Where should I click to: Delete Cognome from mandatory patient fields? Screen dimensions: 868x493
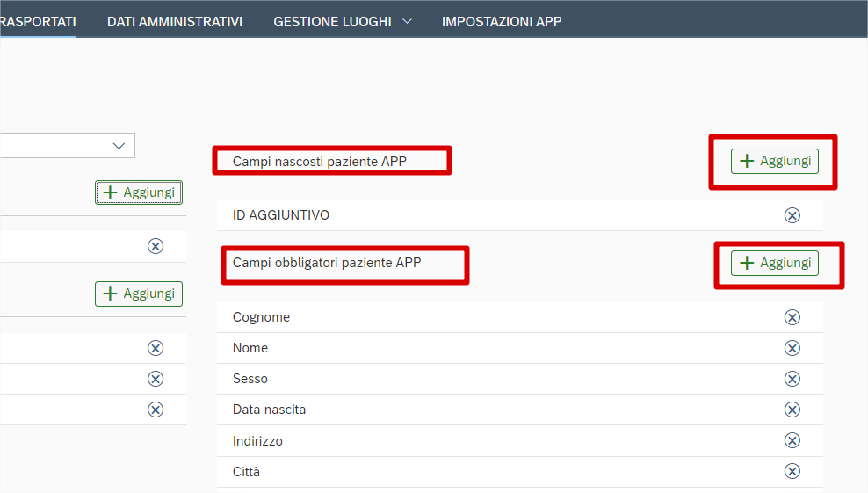click(x=792, y=317)
